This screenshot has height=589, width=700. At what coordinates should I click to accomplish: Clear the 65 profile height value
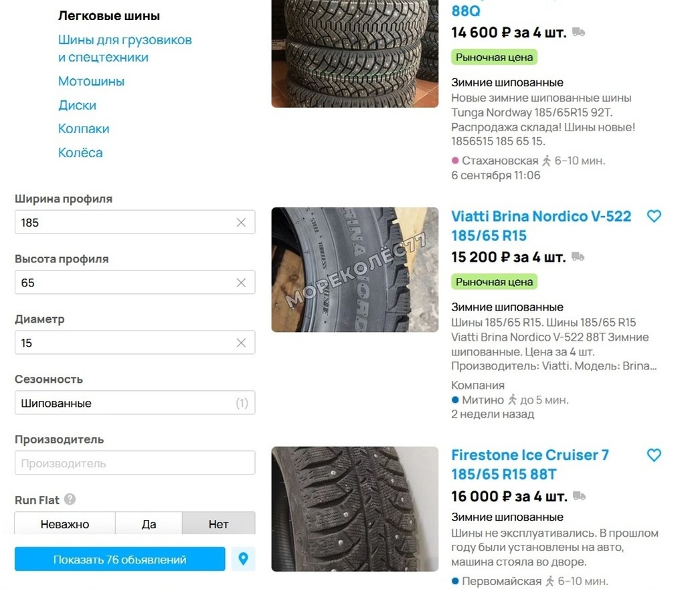(241, 282)
